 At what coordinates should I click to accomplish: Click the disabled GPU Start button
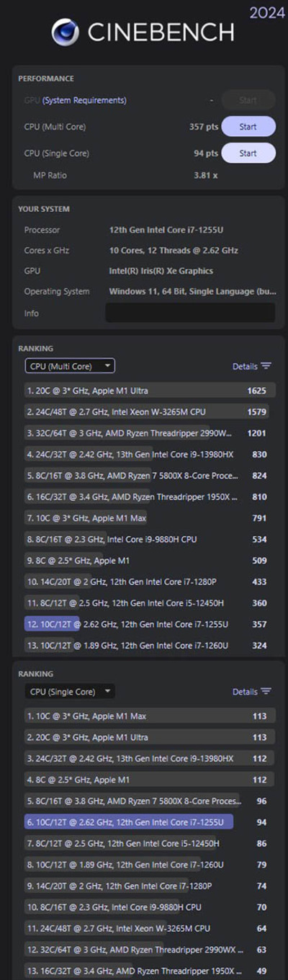coord(248,100)
